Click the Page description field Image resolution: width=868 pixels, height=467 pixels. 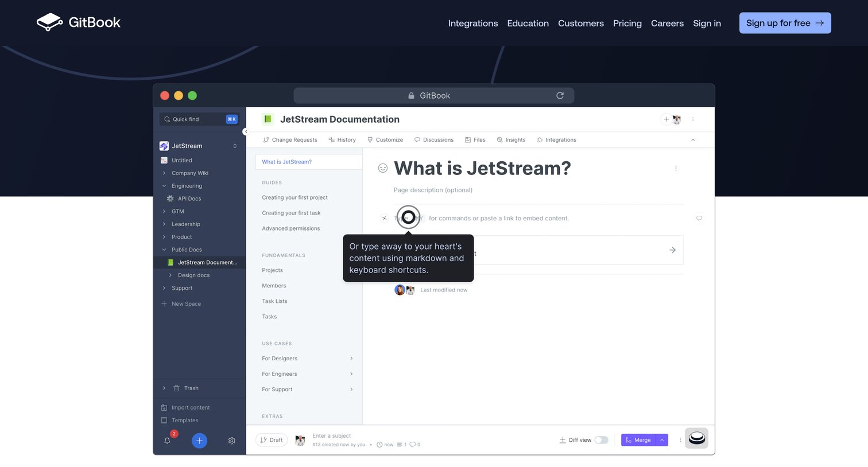tap(433, 190)
